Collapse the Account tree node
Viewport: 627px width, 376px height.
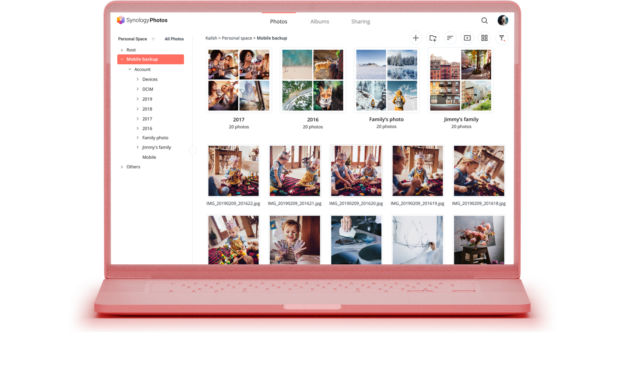[130, 69]
